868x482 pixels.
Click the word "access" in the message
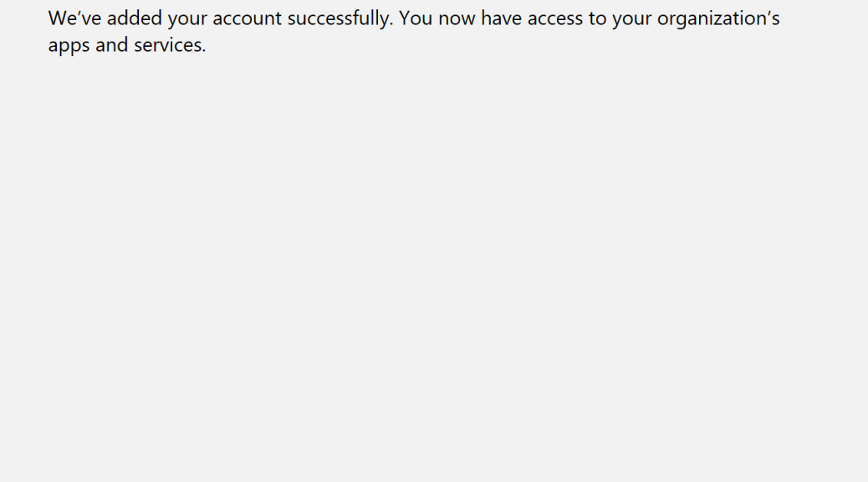(x=555, y=20)
